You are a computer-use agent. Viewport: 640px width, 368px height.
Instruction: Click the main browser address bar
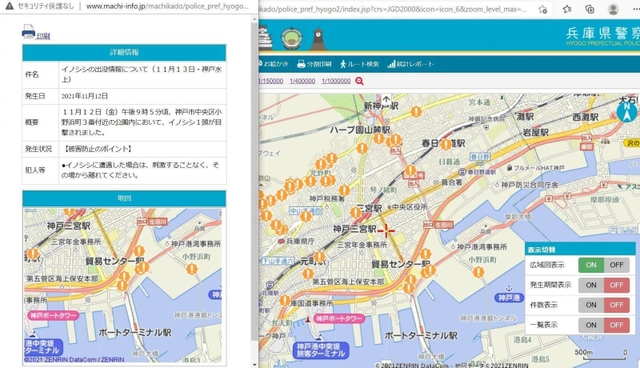393,9
